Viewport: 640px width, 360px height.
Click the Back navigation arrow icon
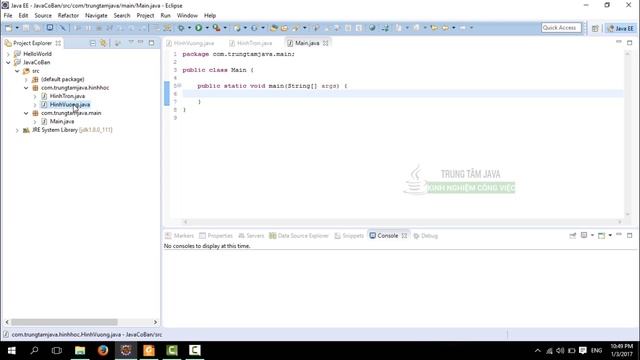tap(445, 28)
